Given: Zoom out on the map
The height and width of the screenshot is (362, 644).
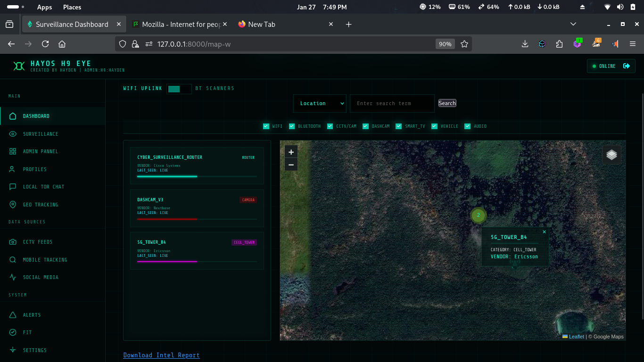Looking at the screenshot, I should tap(291, 165).
